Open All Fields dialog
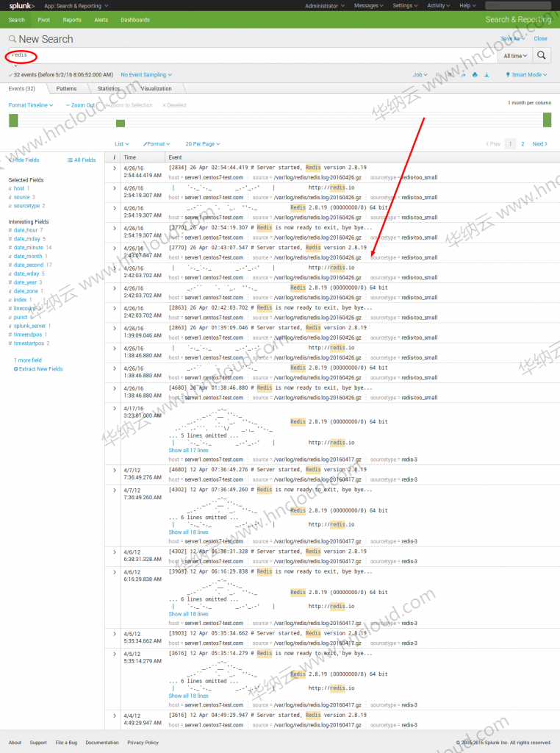Screen dimensions: 560x753 pos(82,160)
